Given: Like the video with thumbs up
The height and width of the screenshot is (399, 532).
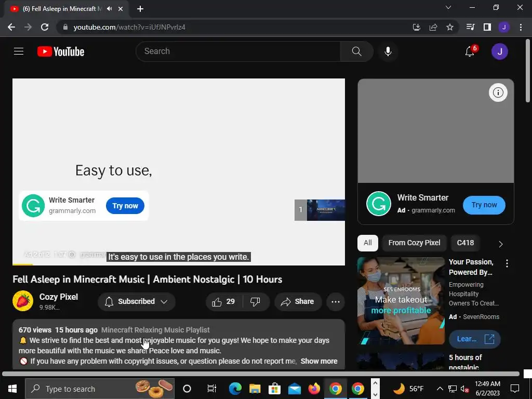Looking at the screenshot, I should (224, 302).
